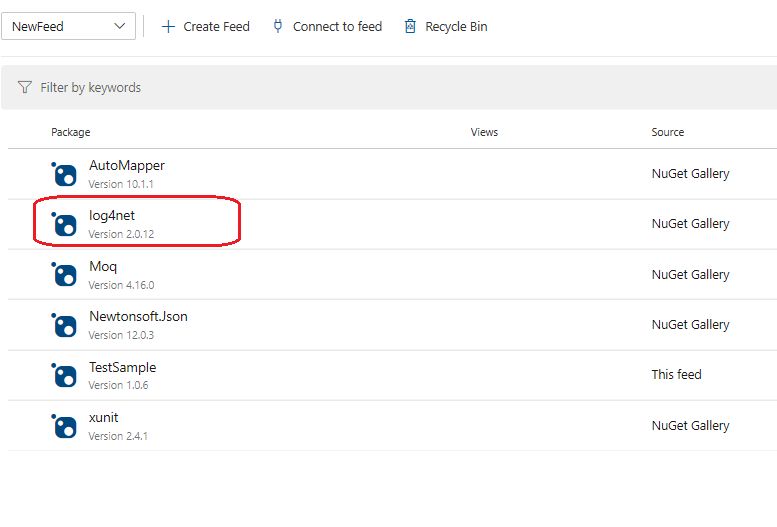The height and width of the screenshot is (527, 777).
Task: Click NuGet Gallery source in Moq row
Action: point(690,275)
